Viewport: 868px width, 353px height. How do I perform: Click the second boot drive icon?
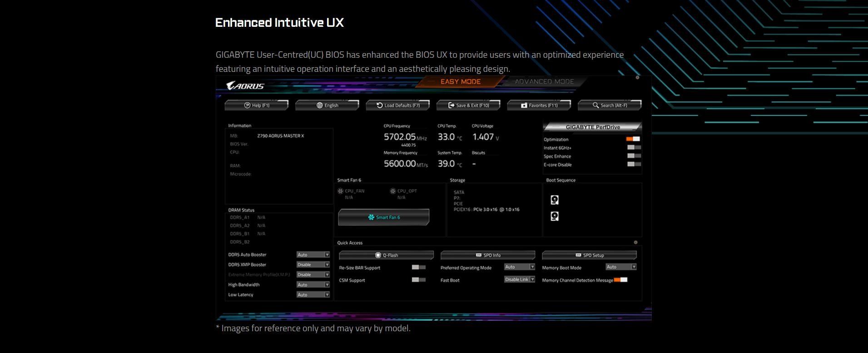pyautogui.click(x=555, y=216)
